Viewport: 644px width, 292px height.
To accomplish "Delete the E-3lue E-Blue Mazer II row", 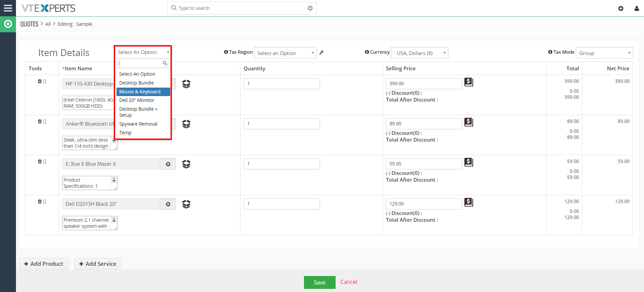I will tap(40, 161).
